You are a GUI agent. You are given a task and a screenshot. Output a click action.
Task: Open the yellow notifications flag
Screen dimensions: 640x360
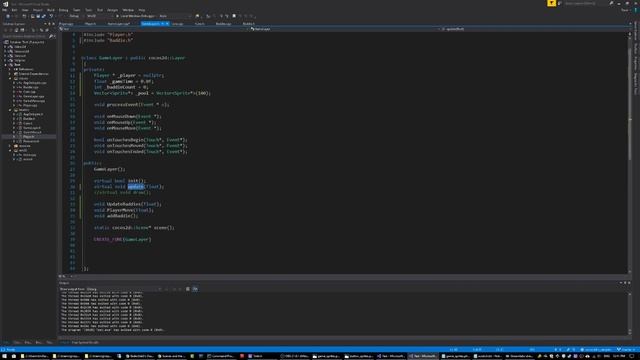[551, 3]
